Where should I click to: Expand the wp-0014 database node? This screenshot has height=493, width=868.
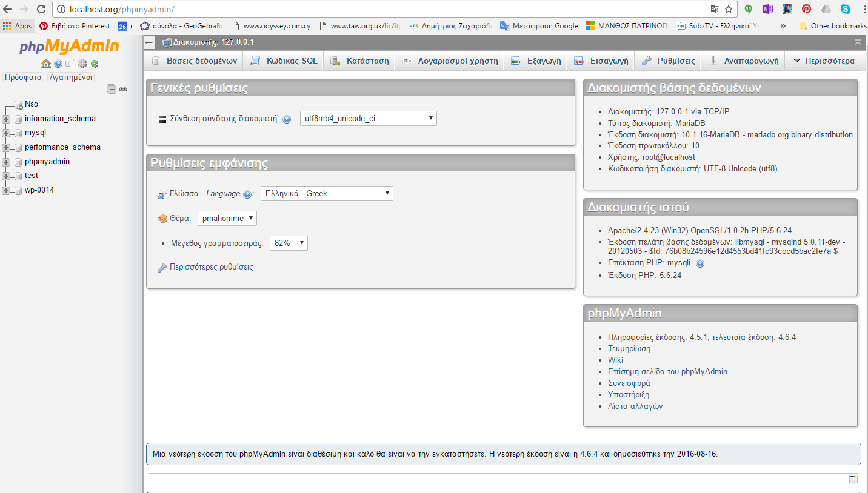coord(6,191)
